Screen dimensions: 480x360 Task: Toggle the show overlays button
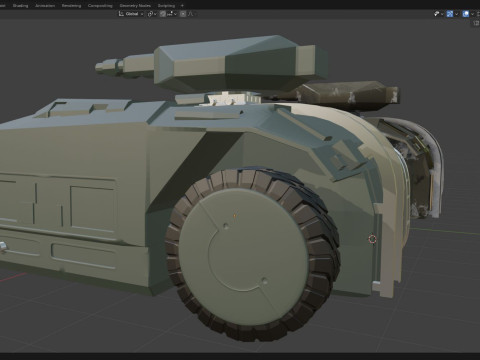pyautogui.click(x=465, y=14)
